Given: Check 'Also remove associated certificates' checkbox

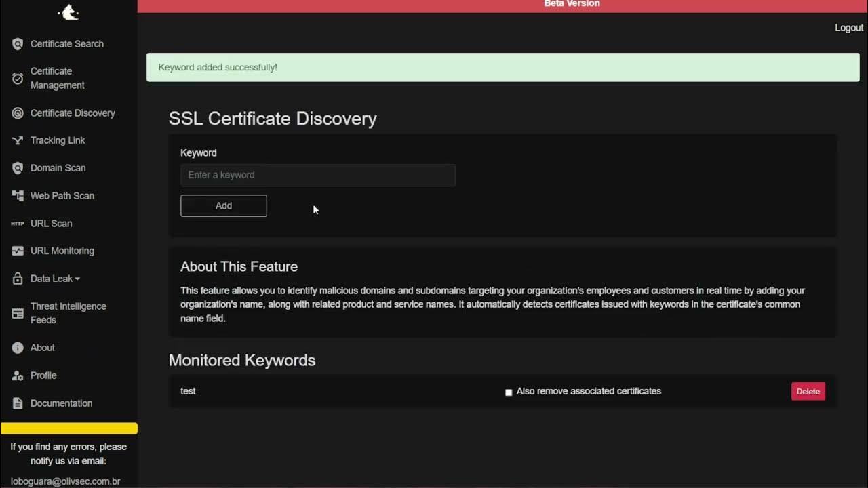Looking at the screenshot, I should coord(509,392).
